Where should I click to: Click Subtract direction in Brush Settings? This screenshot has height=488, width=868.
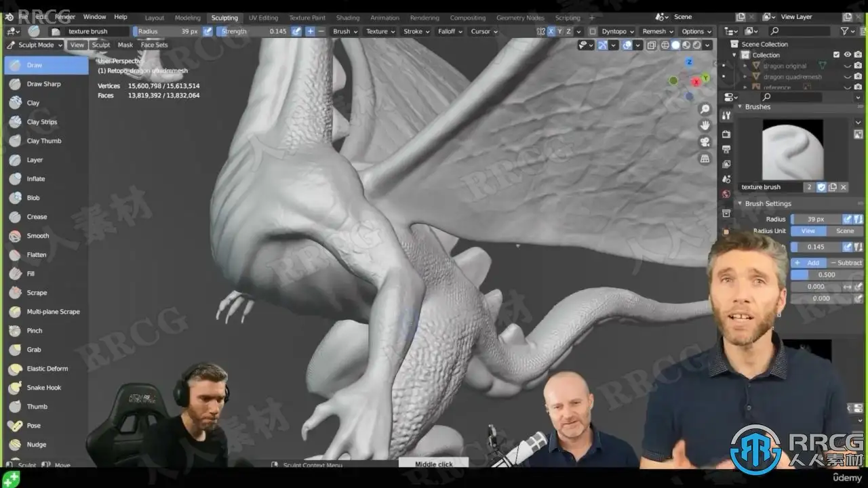(x=846, y=262)
